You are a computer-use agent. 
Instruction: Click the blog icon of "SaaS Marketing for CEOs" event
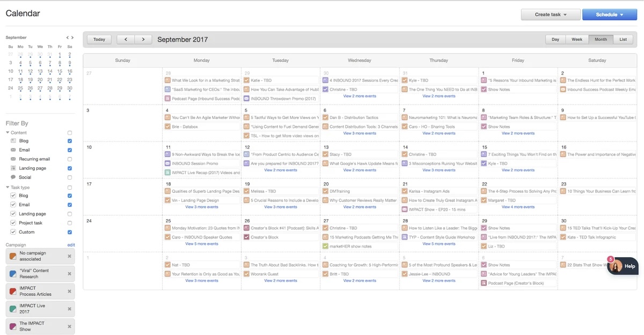168,90
